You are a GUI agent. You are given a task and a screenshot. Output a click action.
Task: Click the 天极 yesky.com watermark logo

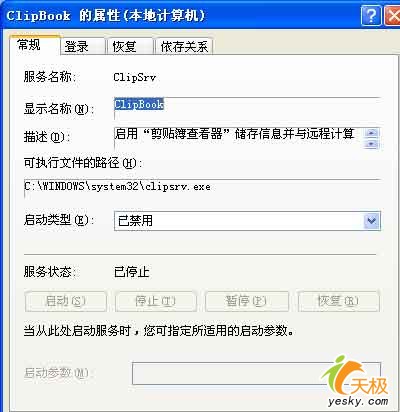pos(356,382)
